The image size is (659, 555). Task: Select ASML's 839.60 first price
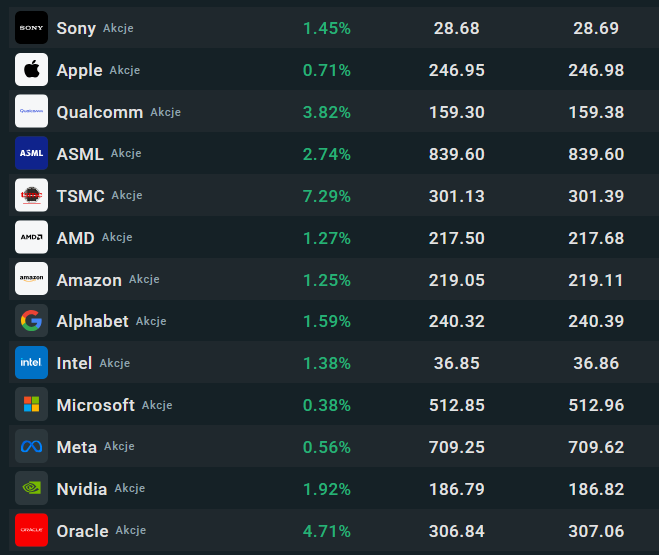(x=457, y=154)
